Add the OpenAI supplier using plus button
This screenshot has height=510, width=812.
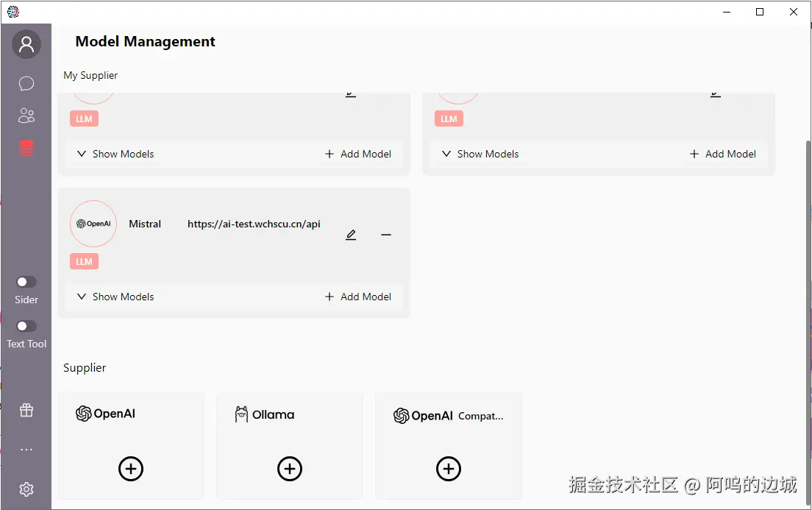(131, 469)
